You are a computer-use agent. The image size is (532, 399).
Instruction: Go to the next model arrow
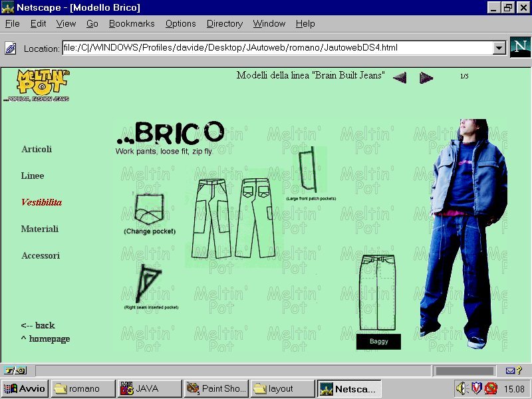[x=426, y=78]
